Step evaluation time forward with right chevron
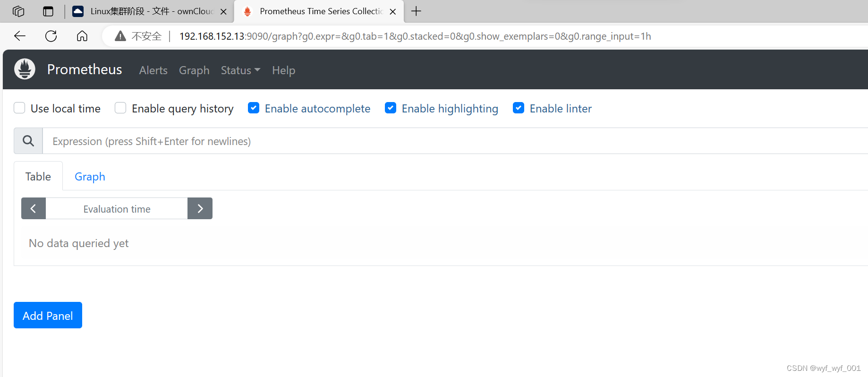Screen dimensions: 868x377 [200, 208]
